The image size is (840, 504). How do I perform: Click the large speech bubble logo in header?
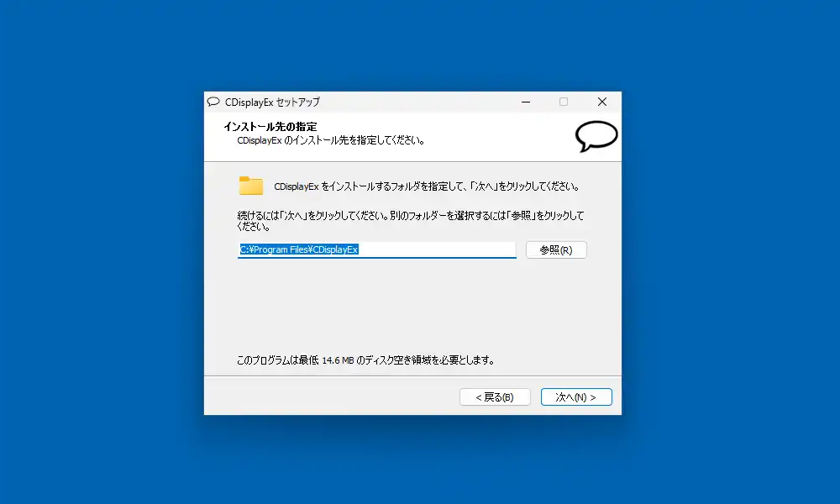click(596, 136)
